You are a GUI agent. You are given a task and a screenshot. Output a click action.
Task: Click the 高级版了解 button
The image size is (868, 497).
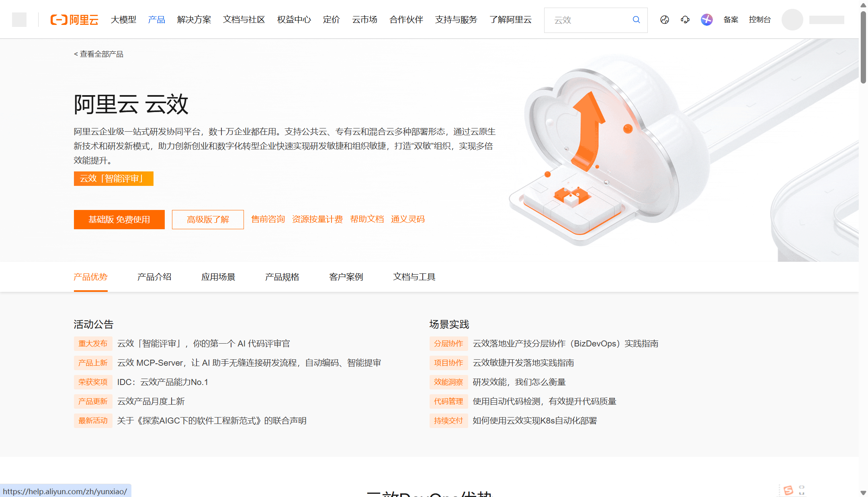pos(208,220)
